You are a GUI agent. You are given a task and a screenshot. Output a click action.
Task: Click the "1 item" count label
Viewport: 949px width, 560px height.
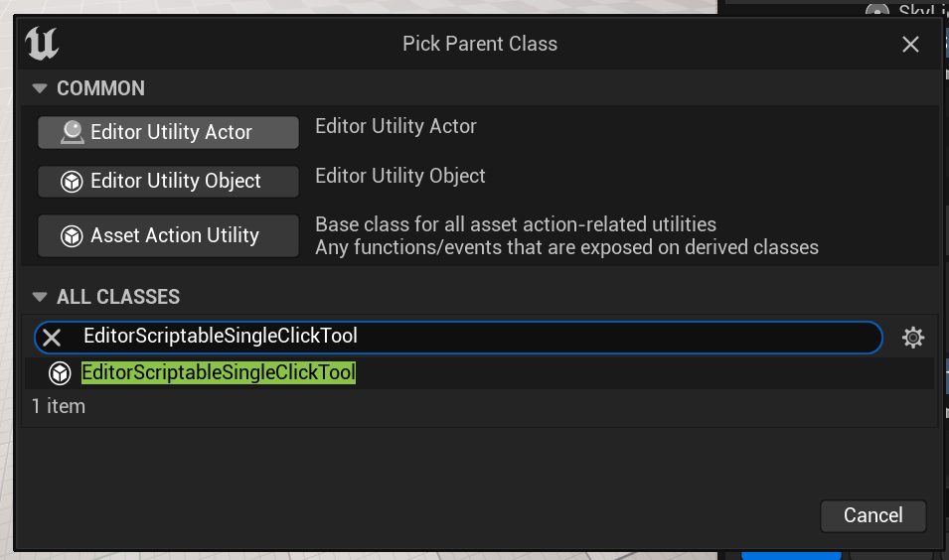(59, 406)
